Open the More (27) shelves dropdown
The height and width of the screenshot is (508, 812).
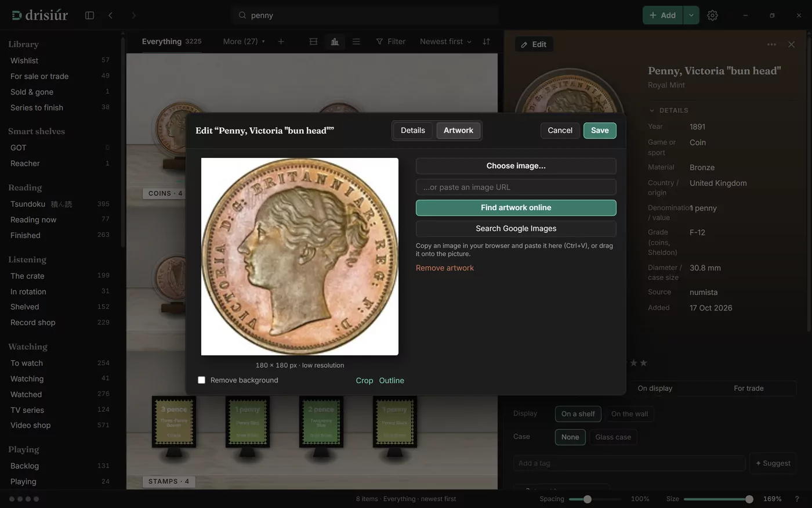coord(244,41)
